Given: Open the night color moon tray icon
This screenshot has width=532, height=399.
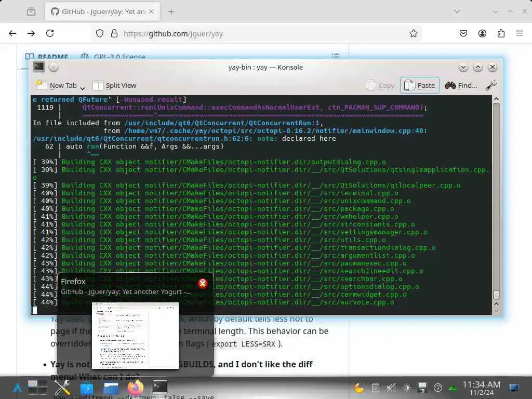Looking at the screenshot, I should pyautogui.click(x=360, y=388).
